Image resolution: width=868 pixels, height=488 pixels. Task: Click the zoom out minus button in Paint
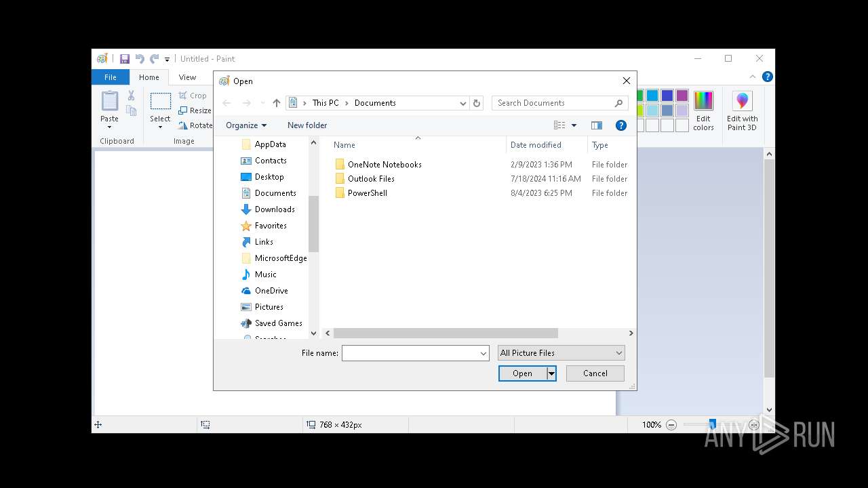[671, 425]
